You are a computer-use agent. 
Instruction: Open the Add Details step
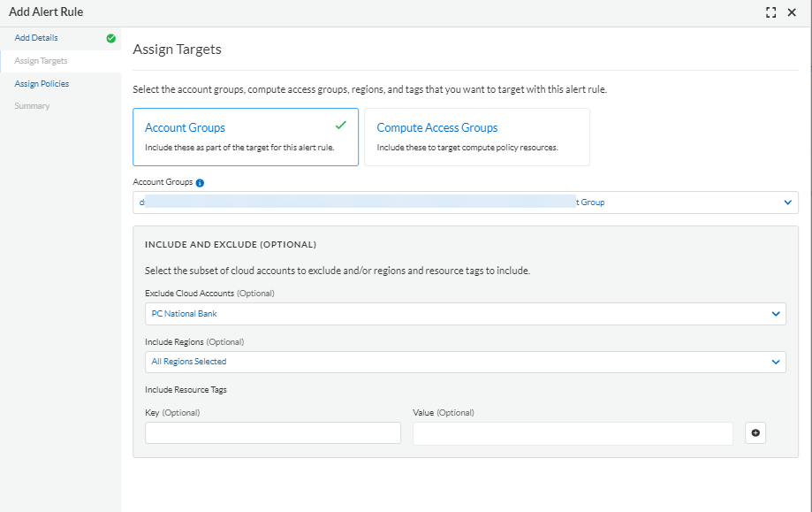click(x=36, y=38)
